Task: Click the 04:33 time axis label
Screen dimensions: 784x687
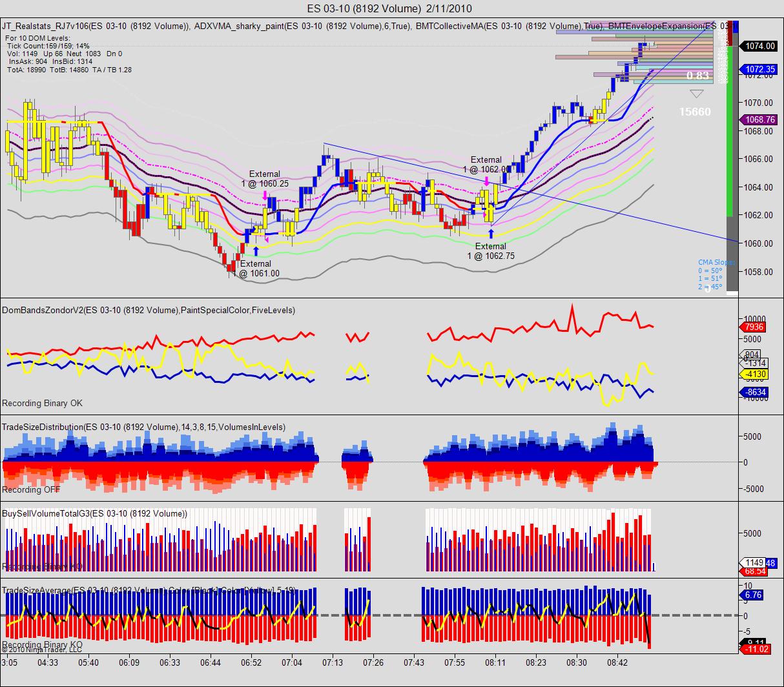Action: [48, 662]
